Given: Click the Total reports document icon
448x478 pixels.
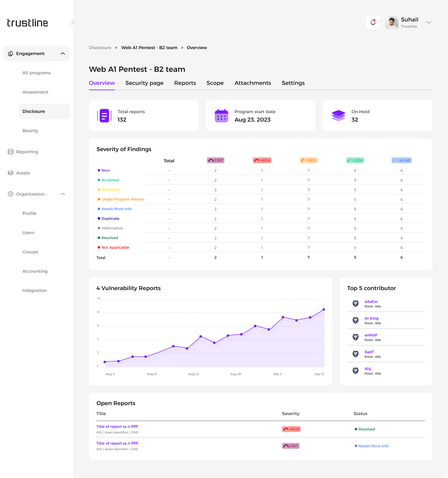Looking at the screenshot, I should (104, 116).
